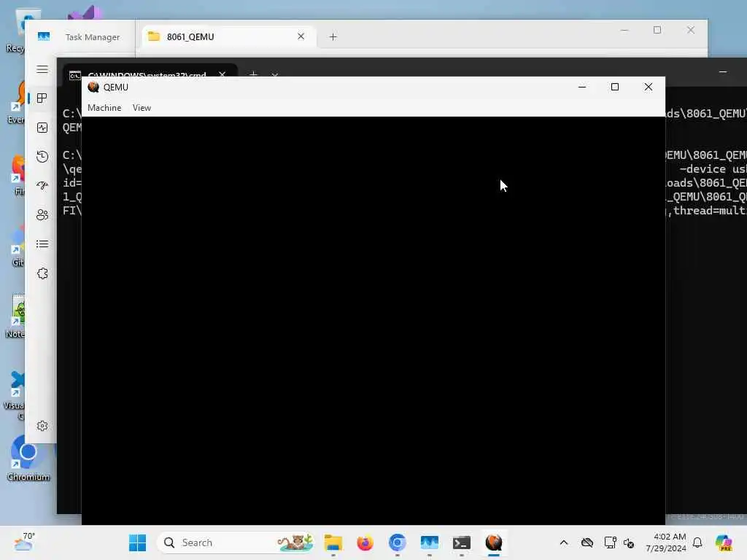
Task: Click the taskbar Search box
Action: click(x=236, y=542)
